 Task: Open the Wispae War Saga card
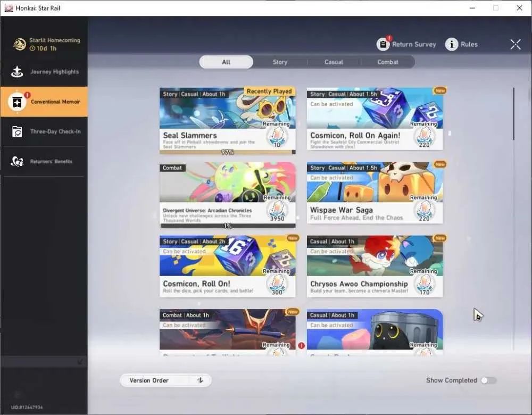(x=375, y=193)
